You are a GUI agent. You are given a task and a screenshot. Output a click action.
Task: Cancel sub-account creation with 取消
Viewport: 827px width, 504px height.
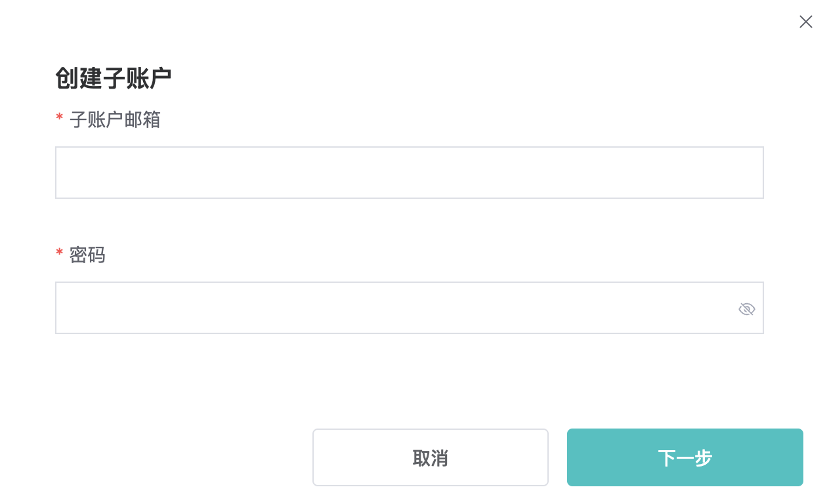click(430, 457)
